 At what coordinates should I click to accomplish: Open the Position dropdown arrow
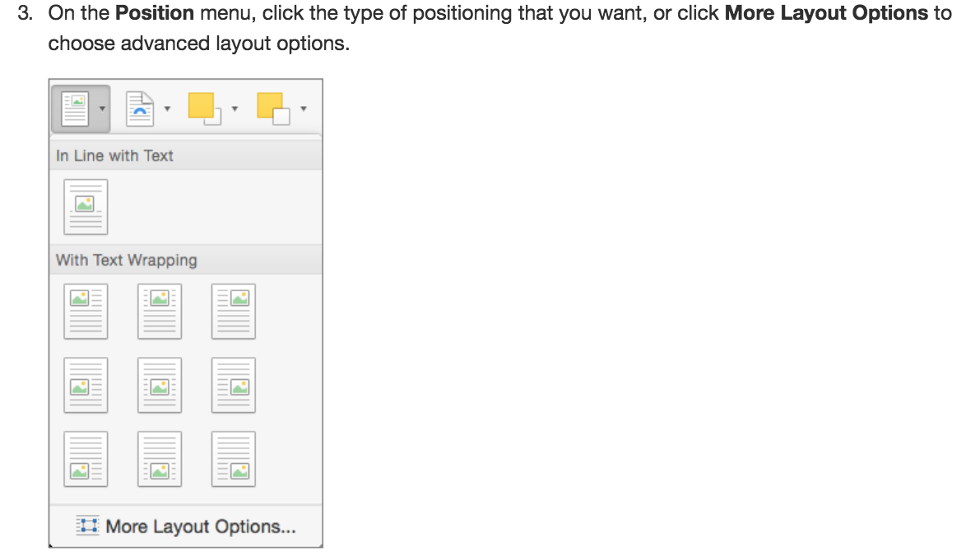[x=101, y=109]
